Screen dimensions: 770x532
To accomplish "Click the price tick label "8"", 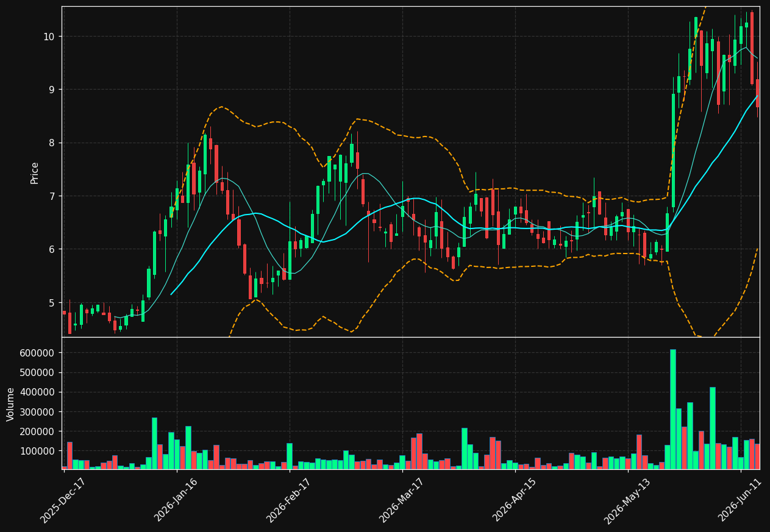I will click(x=51, y=143).
